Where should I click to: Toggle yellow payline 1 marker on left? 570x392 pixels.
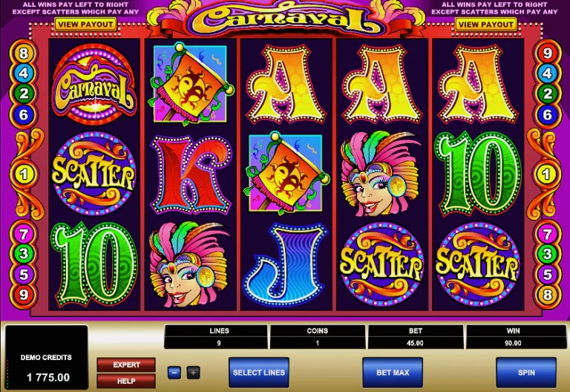pyautogui.click(x=24, y=174)
